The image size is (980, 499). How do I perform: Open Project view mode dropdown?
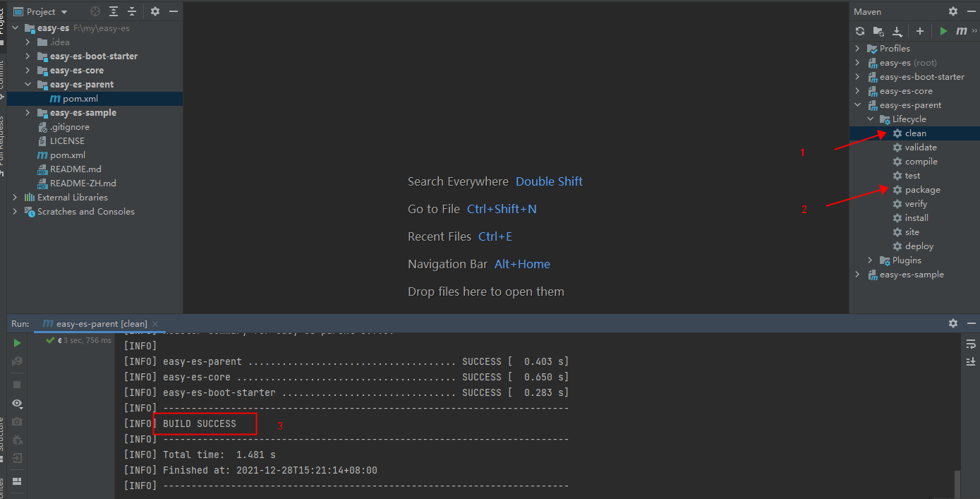[41, 11]
